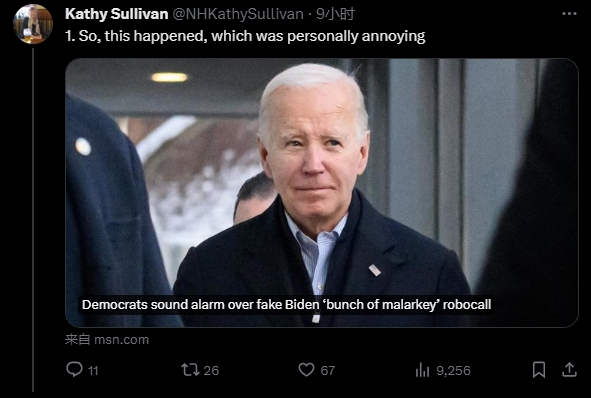Share the tweet via the upload arrow icon
591x398 pixels.
click(x=569, y=370)
